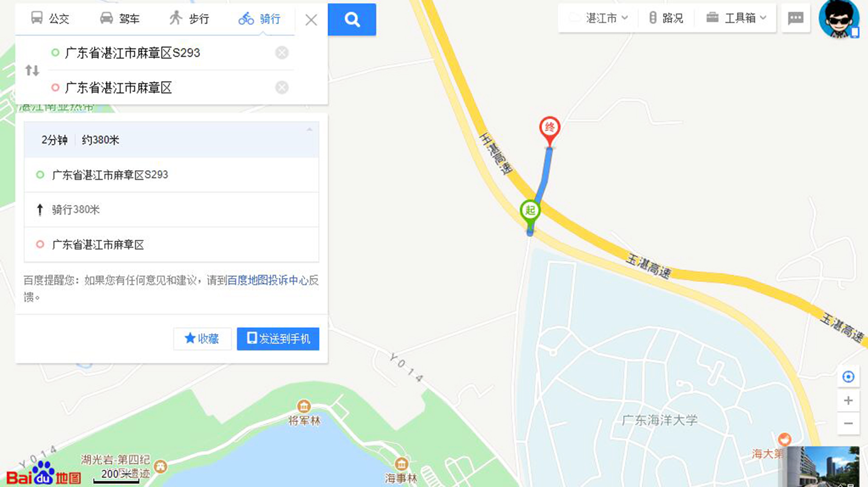Click the 收藏 favorite button
The width and height of the screenshot is (868, 487).
[x=202, y=339]
